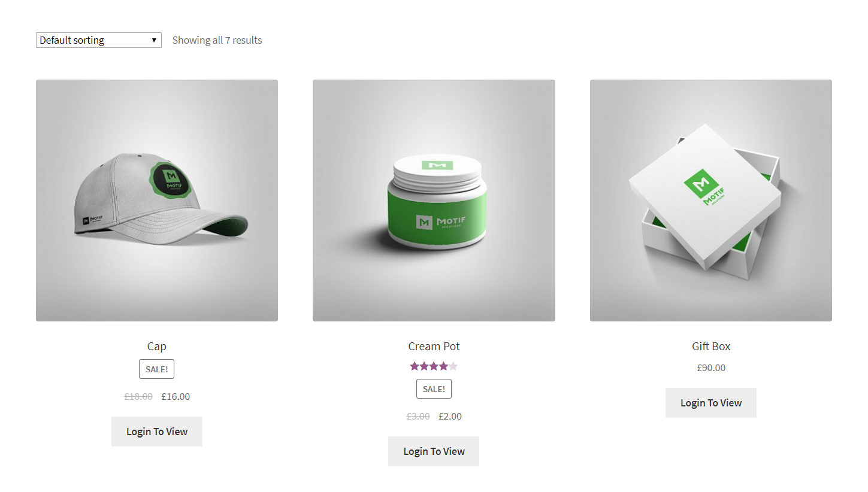This screenshot has height=492, width=868.
Task: Click the Cap product title
Action: coord(157,346)
